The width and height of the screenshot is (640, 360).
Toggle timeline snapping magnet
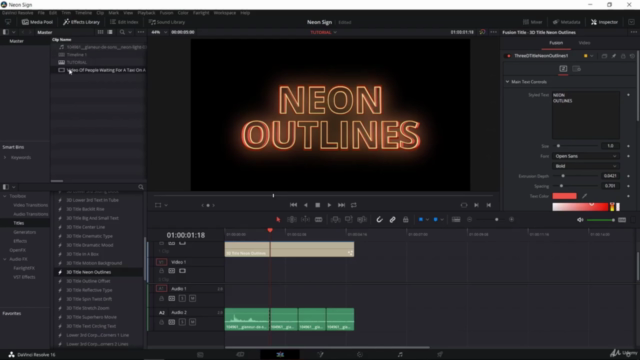coord(379,220)
